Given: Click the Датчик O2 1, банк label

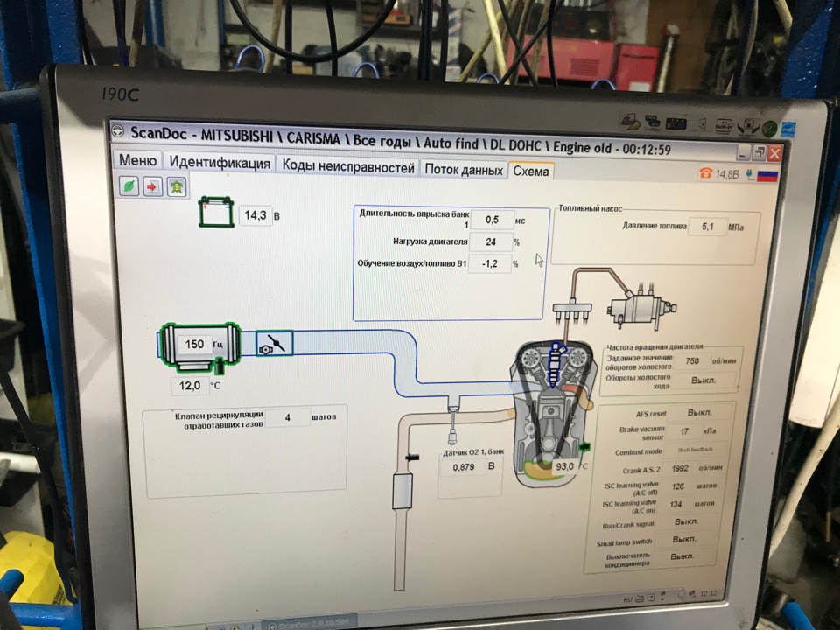Looking at the screenshot, I should tap(473, 453).
